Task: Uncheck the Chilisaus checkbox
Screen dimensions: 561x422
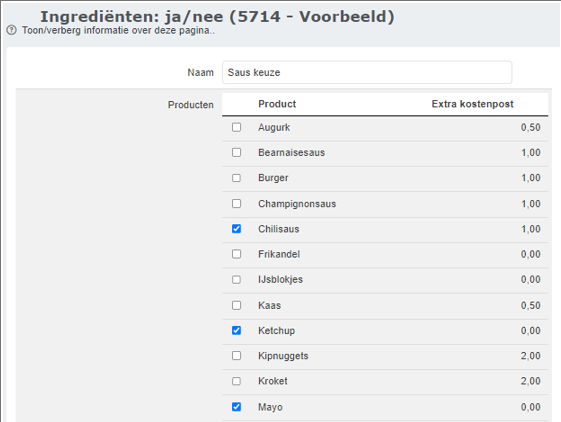Action: point(236,229)
